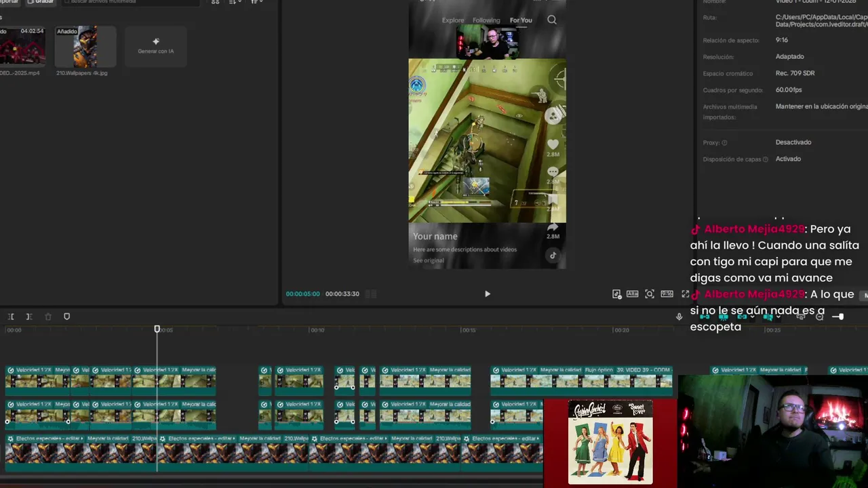Viewport: 868px width, 488px height.
Task: Select the 39. VIDEO 39 - CODM clip label
Action: pos(642,370)
